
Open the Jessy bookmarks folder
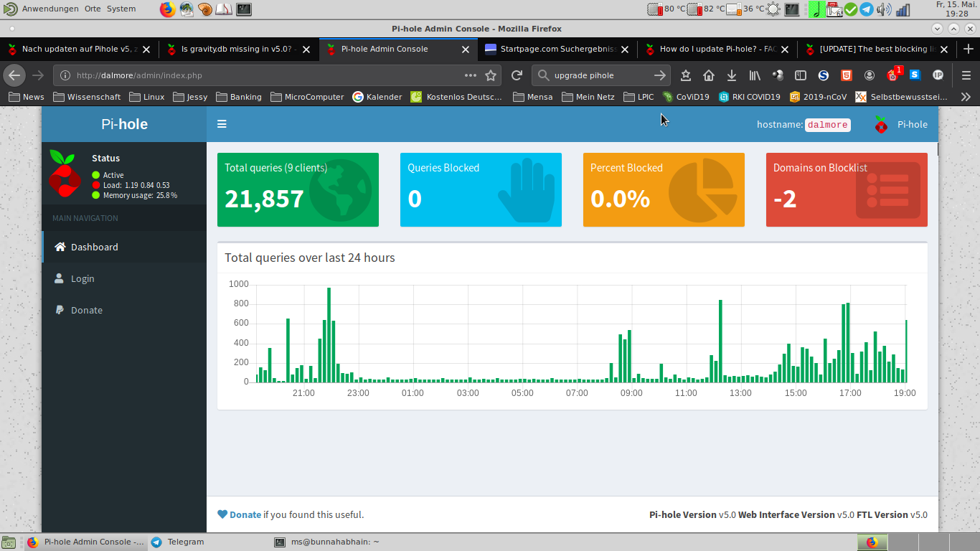tap(190, 97)
